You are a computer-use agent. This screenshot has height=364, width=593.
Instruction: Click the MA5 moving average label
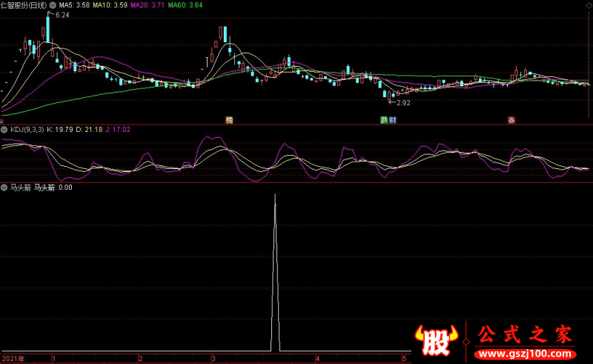(74, 4)
